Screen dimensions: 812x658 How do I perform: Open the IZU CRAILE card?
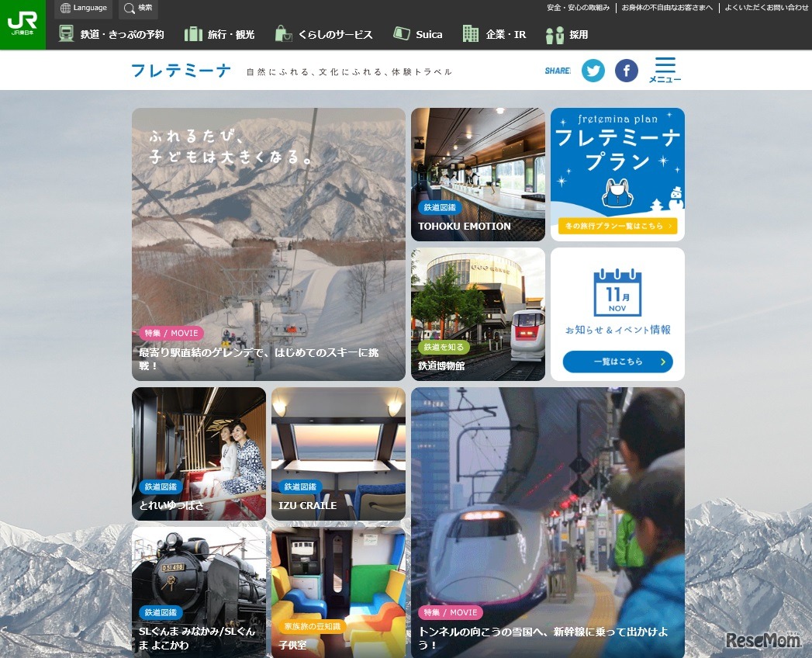tap(338, 454)
